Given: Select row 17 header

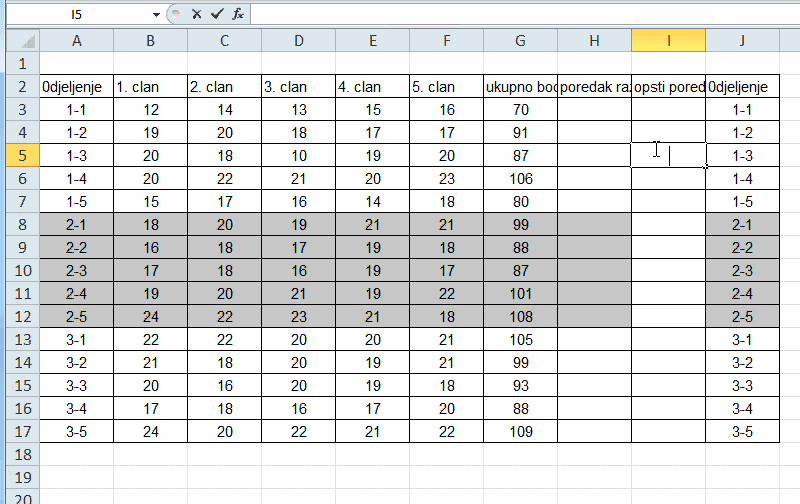Looking at the screenshot, I should (19, 432).
